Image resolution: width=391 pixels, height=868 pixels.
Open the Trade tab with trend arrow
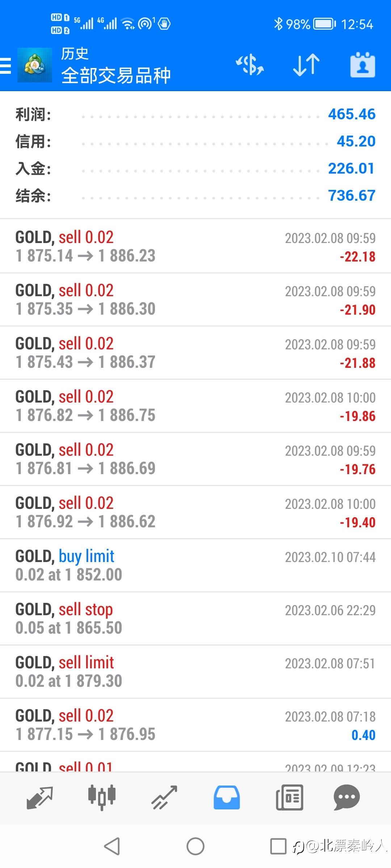pos(164,797)
